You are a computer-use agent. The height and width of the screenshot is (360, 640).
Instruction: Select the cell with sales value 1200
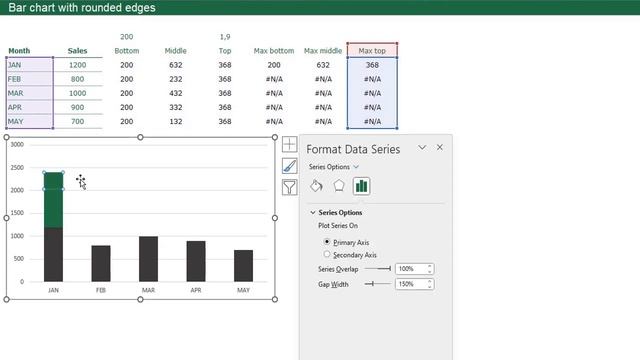point(78,65)
